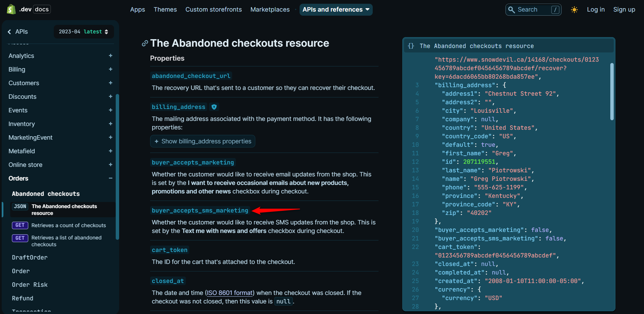Click the Shopify bag logo

pos(11,9)
